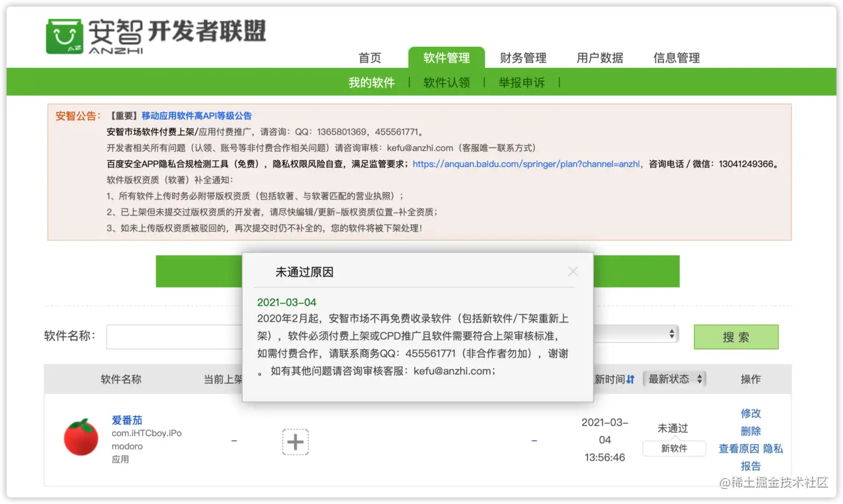Click the package name com.iHTCboy.iPomodoro
The image size is (843, 504).
click(x=146, y=439)
